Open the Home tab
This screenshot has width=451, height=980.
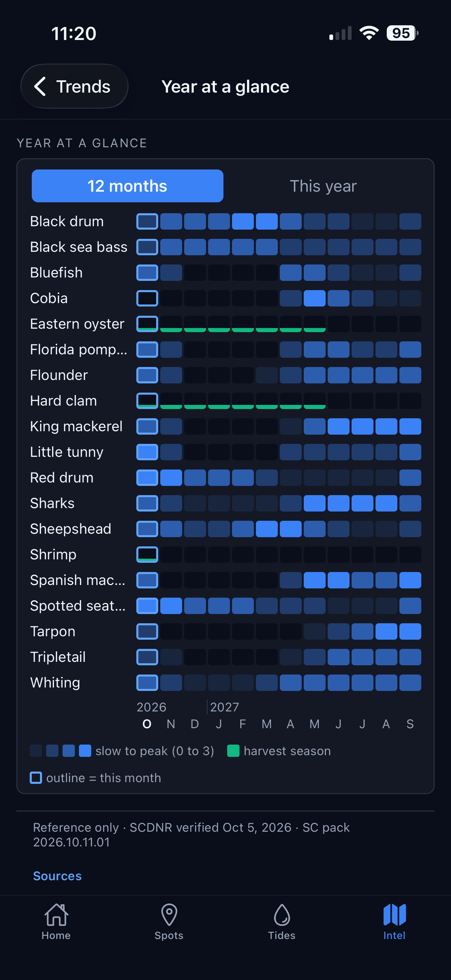tap(56, 922)
